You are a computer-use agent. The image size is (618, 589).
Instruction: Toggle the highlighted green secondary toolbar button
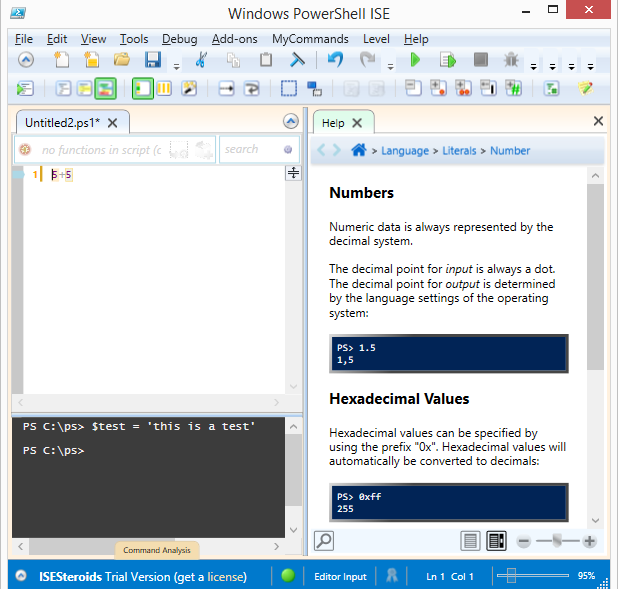(x=105, y=88)
